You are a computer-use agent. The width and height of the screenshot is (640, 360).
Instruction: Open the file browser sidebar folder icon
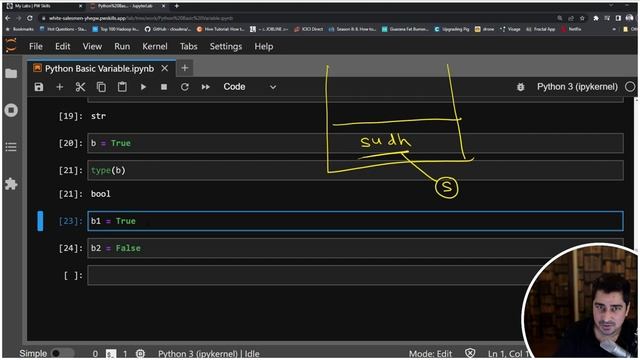11,73
